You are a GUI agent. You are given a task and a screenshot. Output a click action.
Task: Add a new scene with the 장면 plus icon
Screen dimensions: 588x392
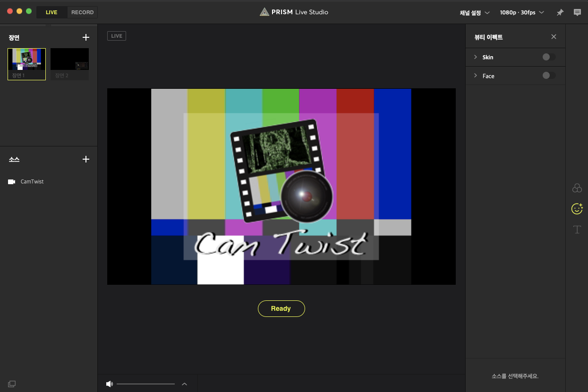click(x=86, y=37)
